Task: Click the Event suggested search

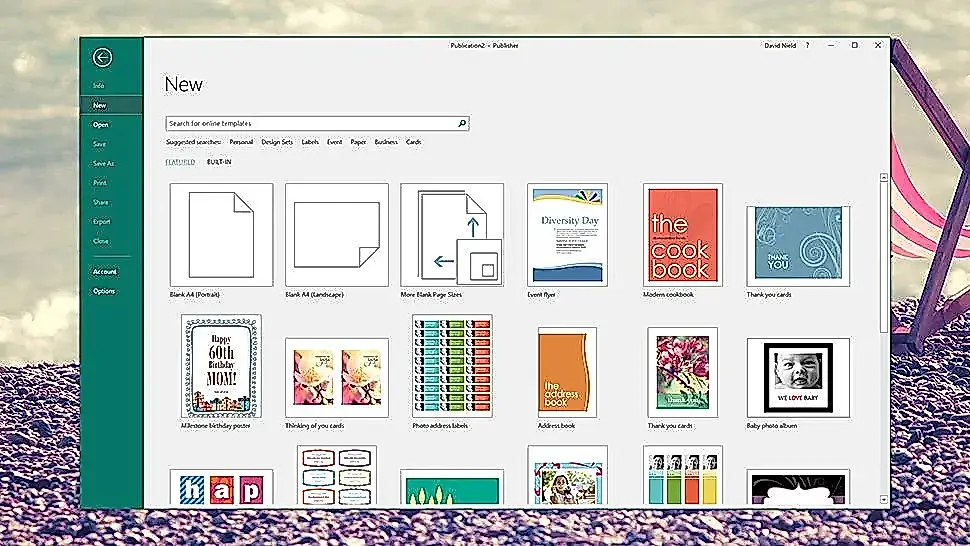Action: pyautogui.click(x=335, y=142)
